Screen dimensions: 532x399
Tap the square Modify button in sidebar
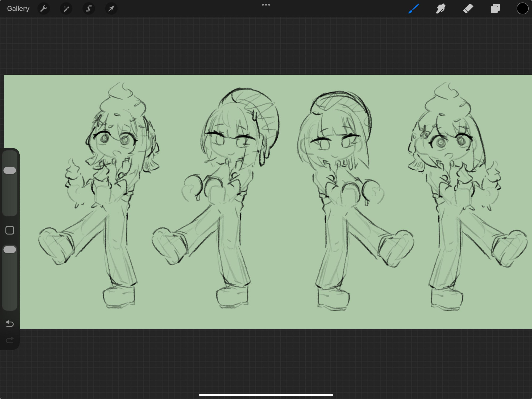coord(10,230)
